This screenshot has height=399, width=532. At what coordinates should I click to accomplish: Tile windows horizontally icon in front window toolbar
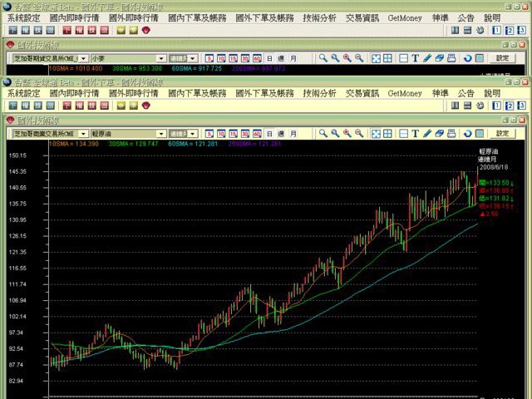[467, 106]
